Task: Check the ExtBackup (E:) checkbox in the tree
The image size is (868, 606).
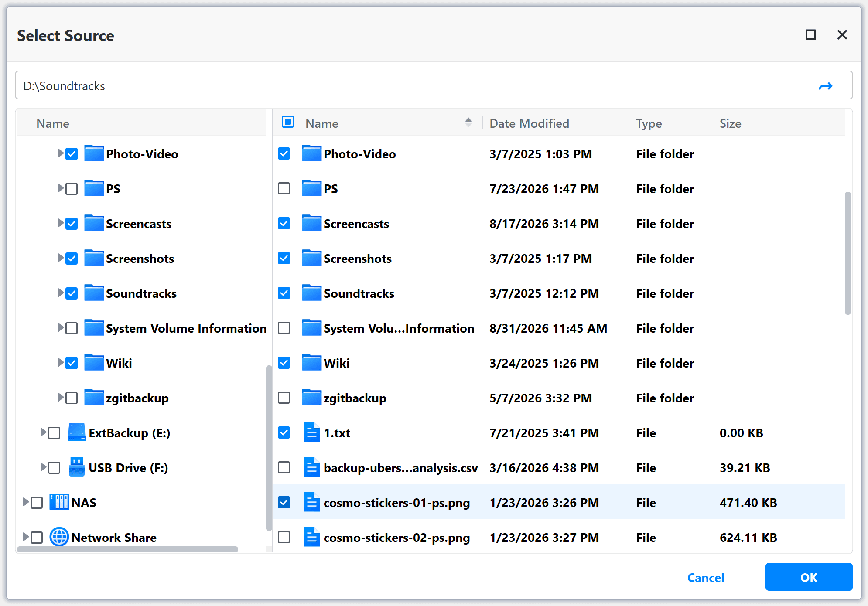Action: tap(54, 433)
